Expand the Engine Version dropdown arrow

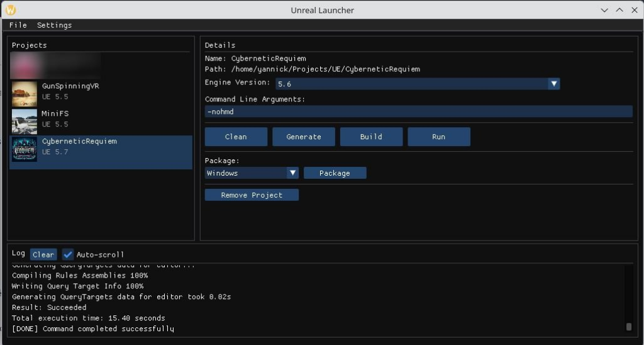(x=553, y=84)
